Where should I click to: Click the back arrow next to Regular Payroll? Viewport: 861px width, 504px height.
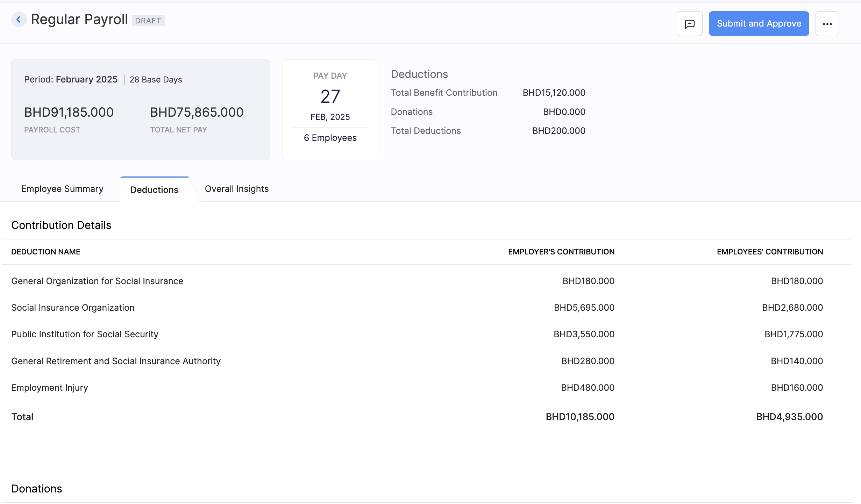tap(19, 19)
